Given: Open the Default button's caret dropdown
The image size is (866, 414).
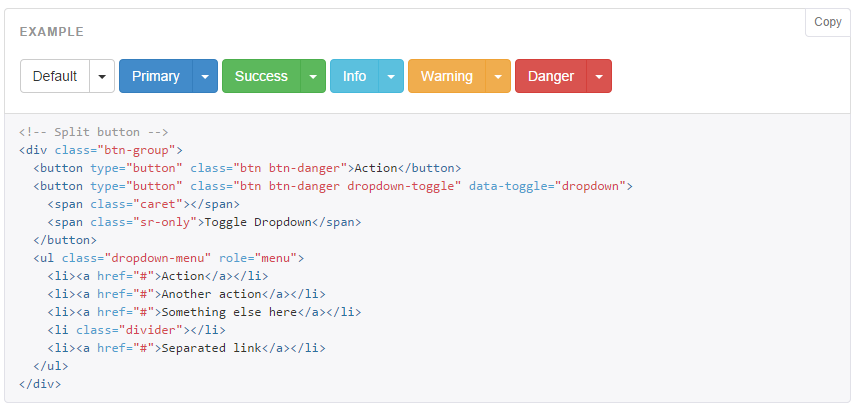Looking at the screenshot, I should [102, 76].
